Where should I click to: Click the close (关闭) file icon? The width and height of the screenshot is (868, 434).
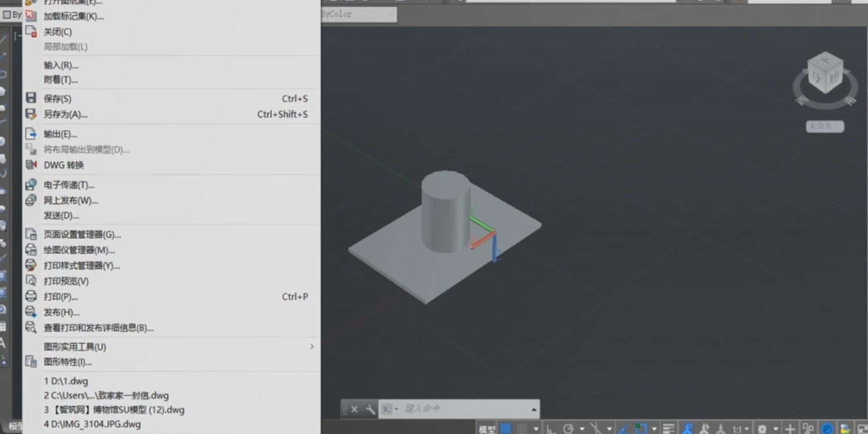point(31,31)
